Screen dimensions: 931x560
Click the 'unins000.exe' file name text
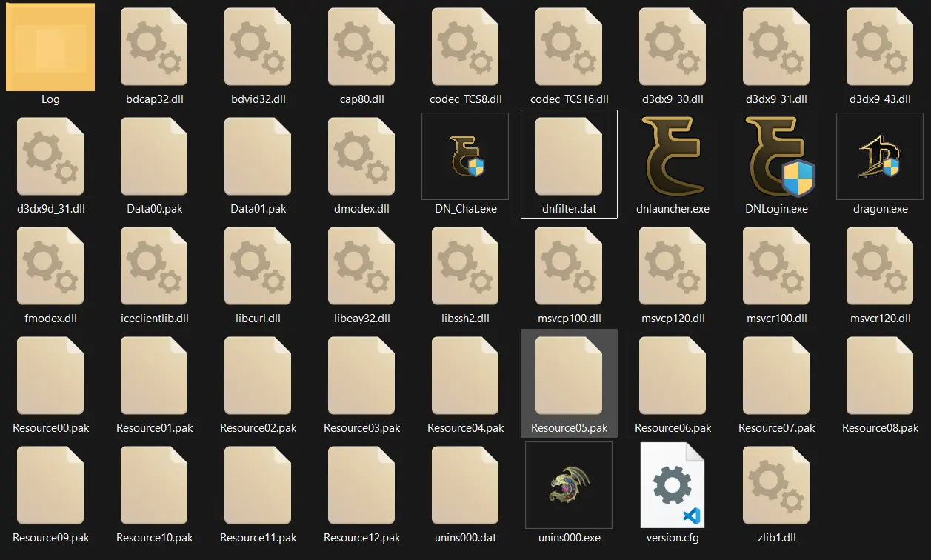coord(569,538)
